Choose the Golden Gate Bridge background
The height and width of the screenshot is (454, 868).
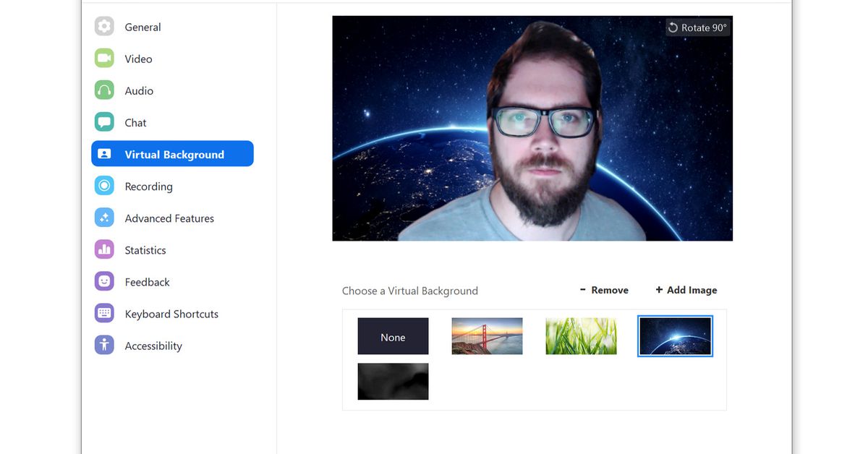[487, 336]
